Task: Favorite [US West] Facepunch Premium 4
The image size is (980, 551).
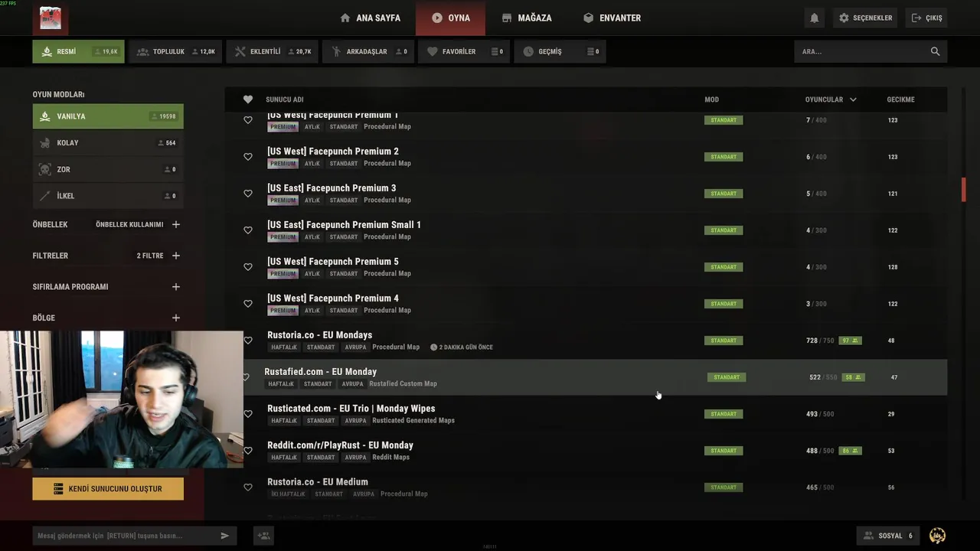Action: coord(247,304)
